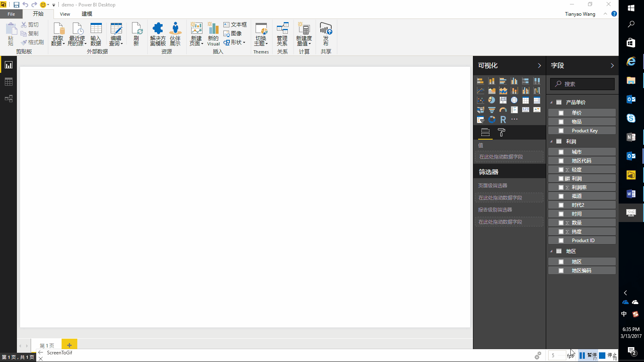Check the 城市 field checkbox
644x362 pixels.
561,152
